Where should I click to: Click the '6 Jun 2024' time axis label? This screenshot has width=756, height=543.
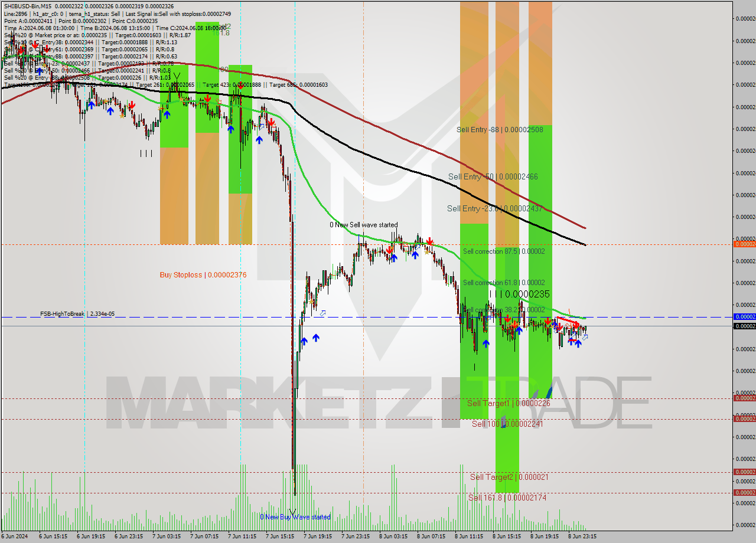point(14,537)
